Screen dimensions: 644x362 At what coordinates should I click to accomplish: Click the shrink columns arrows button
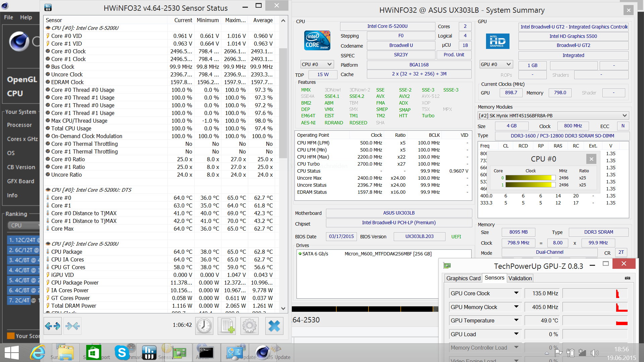point(72,326)
